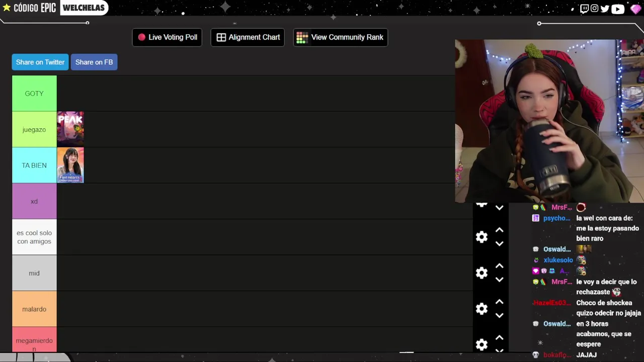644x362 pixels.
Task: Move the 'malardo' row down
Action: [x=499, y=316]
